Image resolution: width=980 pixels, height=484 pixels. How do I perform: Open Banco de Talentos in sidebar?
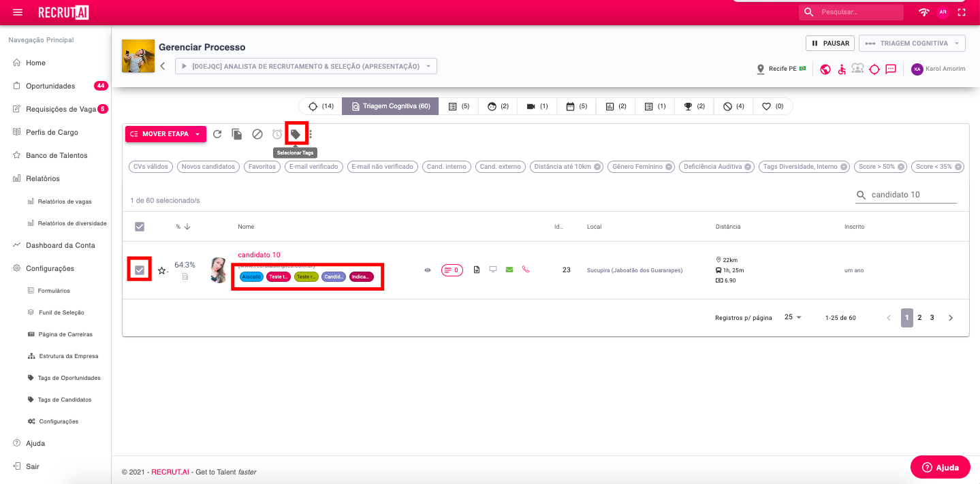[57, 155]
